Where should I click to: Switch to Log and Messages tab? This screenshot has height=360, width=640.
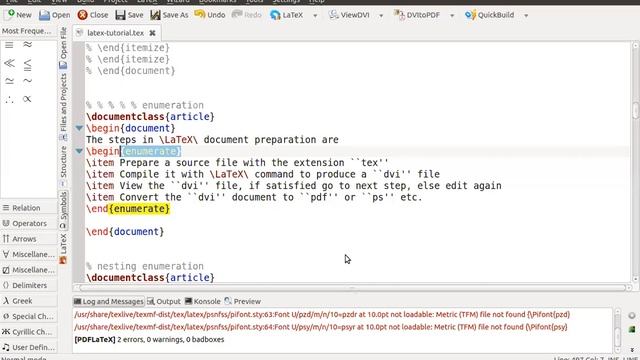(109, 301)
